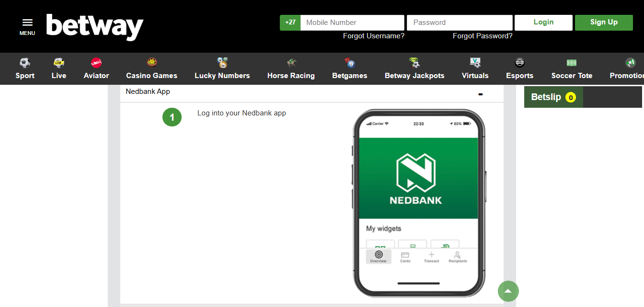Select the Sport section icon

(24, 63)
